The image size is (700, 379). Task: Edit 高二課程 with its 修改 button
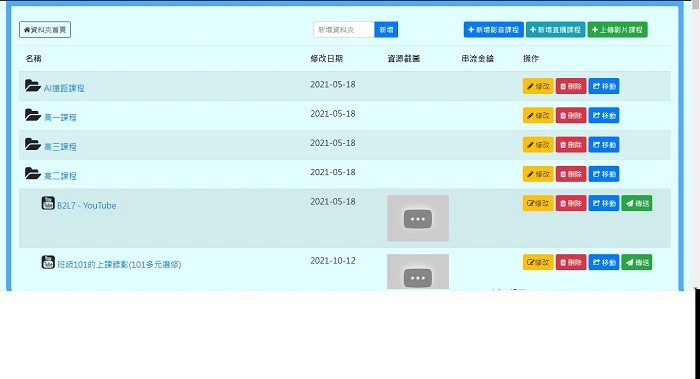[538, 174]
